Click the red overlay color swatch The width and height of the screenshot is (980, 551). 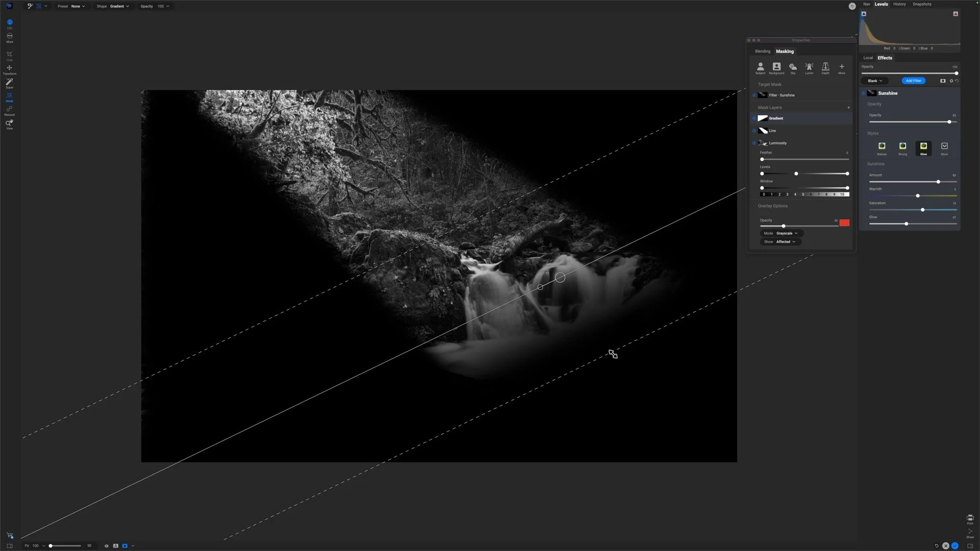click(x=844, y=223)
